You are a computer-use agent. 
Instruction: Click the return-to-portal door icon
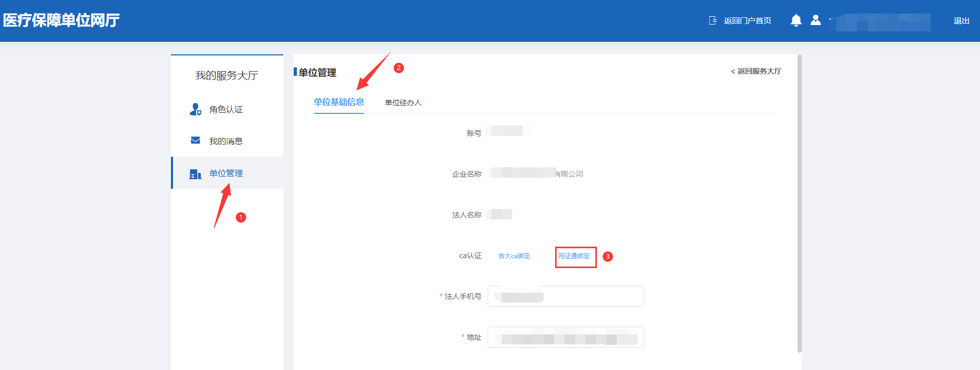point(713,20)
